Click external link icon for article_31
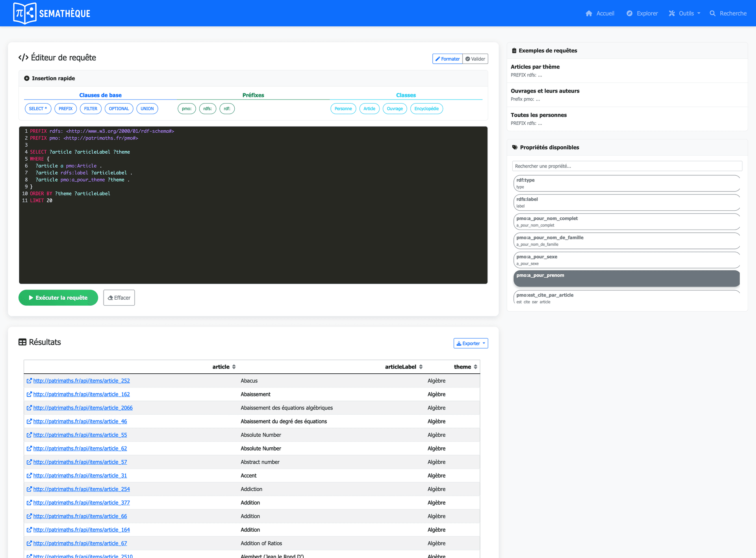 pos(29,476)
